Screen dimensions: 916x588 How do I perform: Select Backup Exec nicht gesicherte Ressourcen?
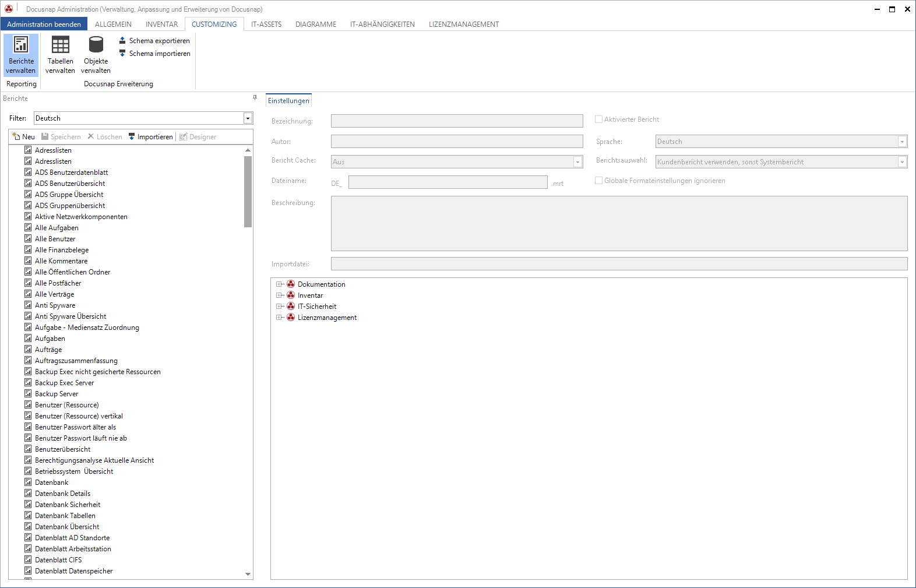(97, 372)
